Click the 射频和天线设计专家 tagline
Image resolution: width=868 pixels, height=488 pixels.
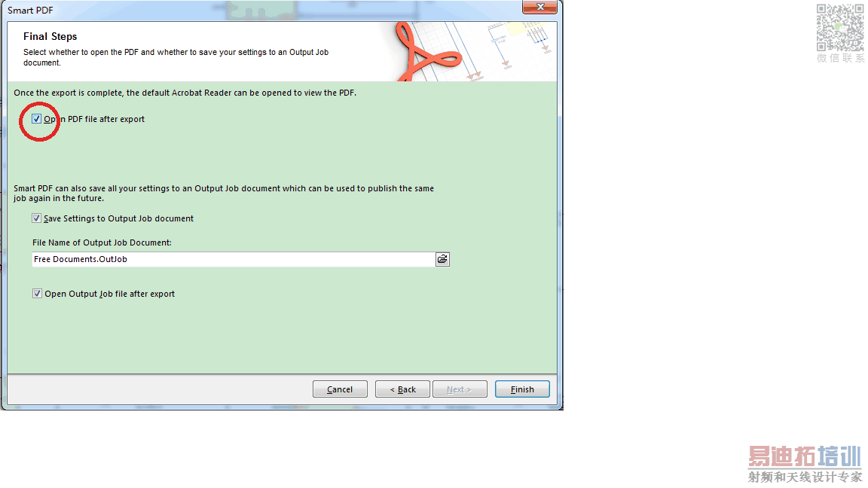805,477
